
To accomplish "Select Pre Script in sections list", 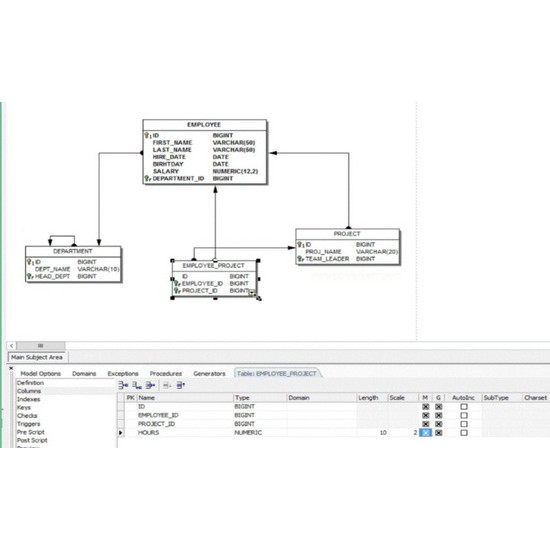I will click(x=31, y=432).
